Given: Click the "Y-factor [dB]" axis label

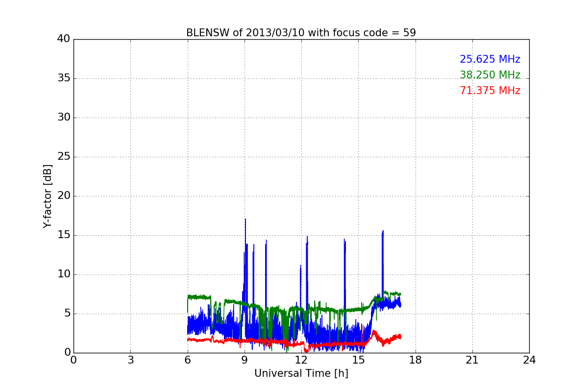Looking at the screenshot, I should [x=48, y=196].
